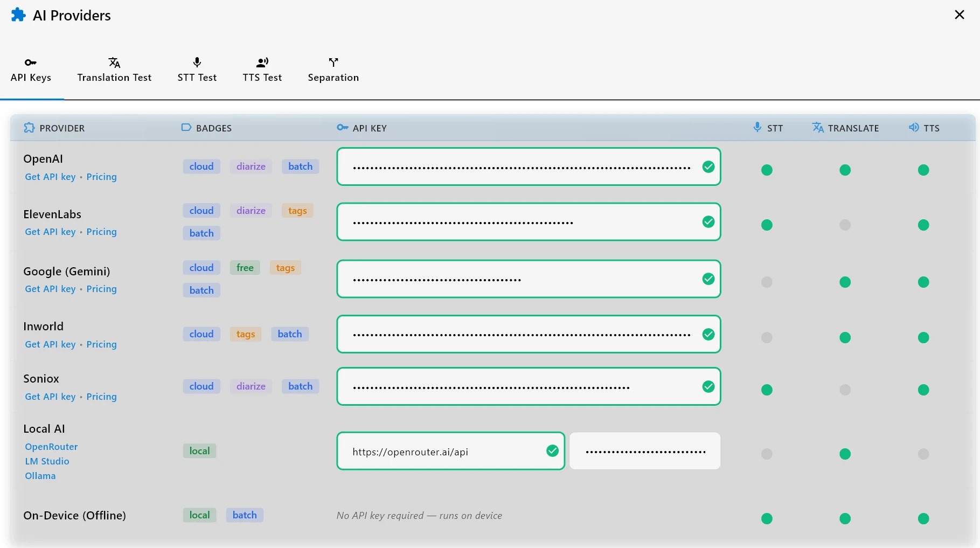Click the Inworld API key field
Image resolution: width=980 pixels, height=548 pixels.
529,335
